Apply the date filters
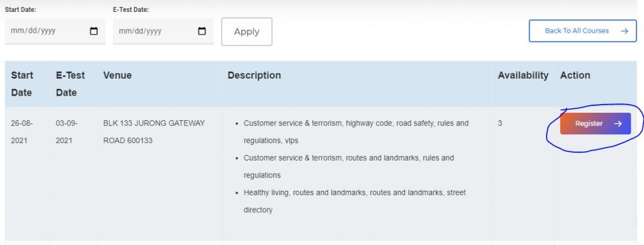The height and width of the screenshot is (245, 644). pyautogui.click(x=247, y=31)
